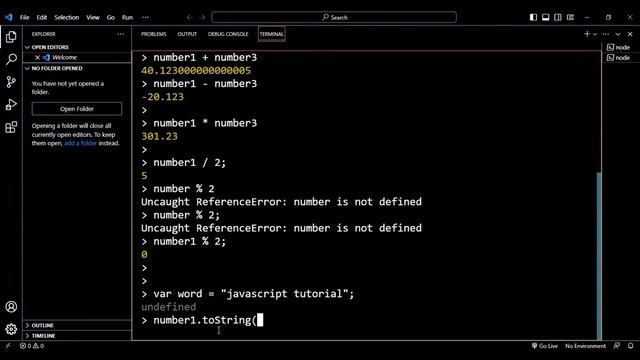Open launch profile dropdown next to plus
This screenshot has width=640, height=360.
click(x=595, y=34)
